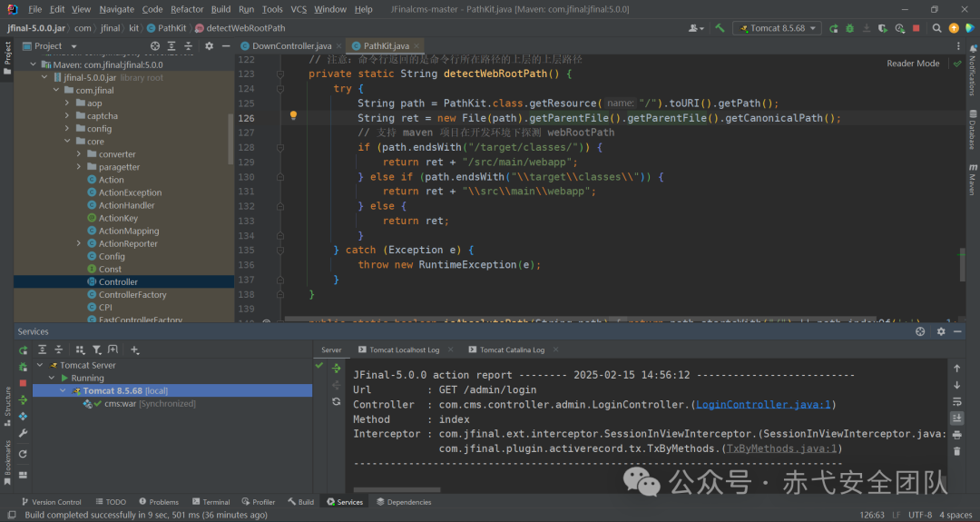Switch to Tomcat Localhost Log tab

tap(405, 350)
